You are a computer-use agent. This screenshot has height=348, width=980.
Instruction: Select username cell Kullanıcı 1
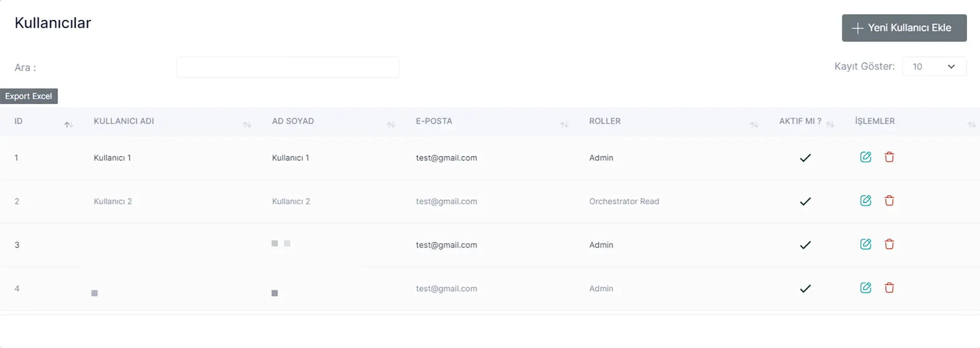[x=112, y=158]
